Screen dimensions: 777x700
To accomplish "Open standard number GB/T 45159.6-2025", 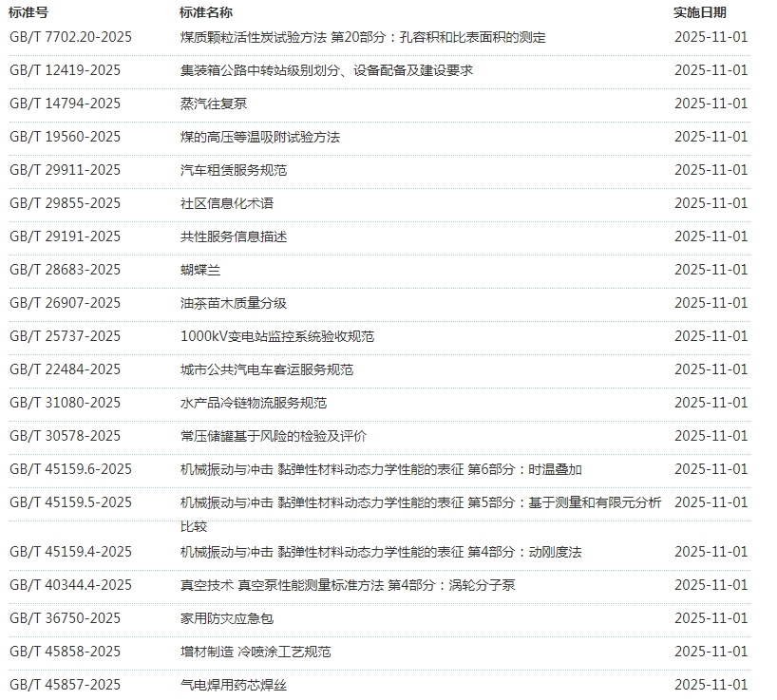I will coord(70,469).
